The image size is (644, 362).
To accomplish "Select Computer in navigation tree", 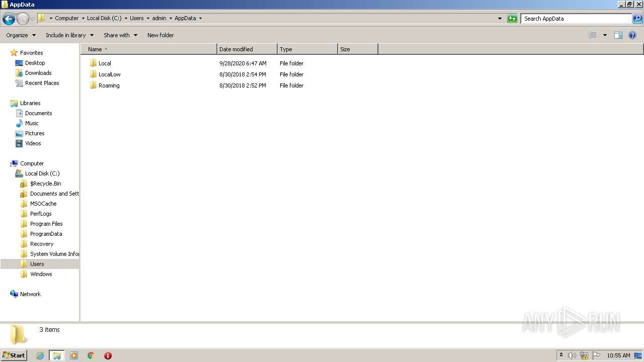I will (x=32, y=163).
